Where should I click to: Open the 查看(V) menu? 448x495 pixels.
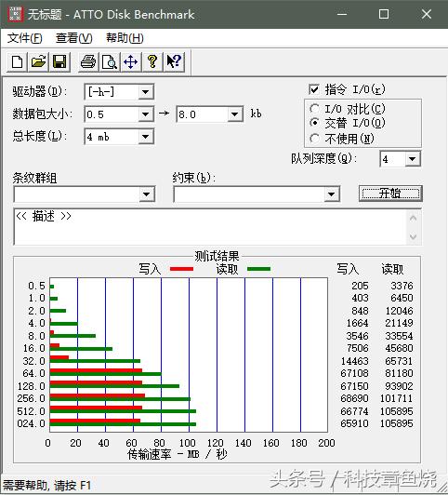73,38
